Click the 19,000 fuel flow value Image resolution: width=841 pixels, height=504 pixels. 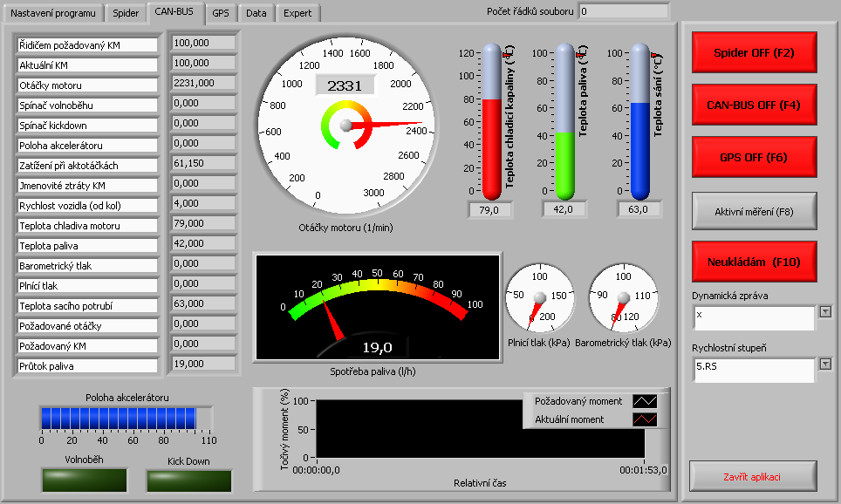(204, 364)
